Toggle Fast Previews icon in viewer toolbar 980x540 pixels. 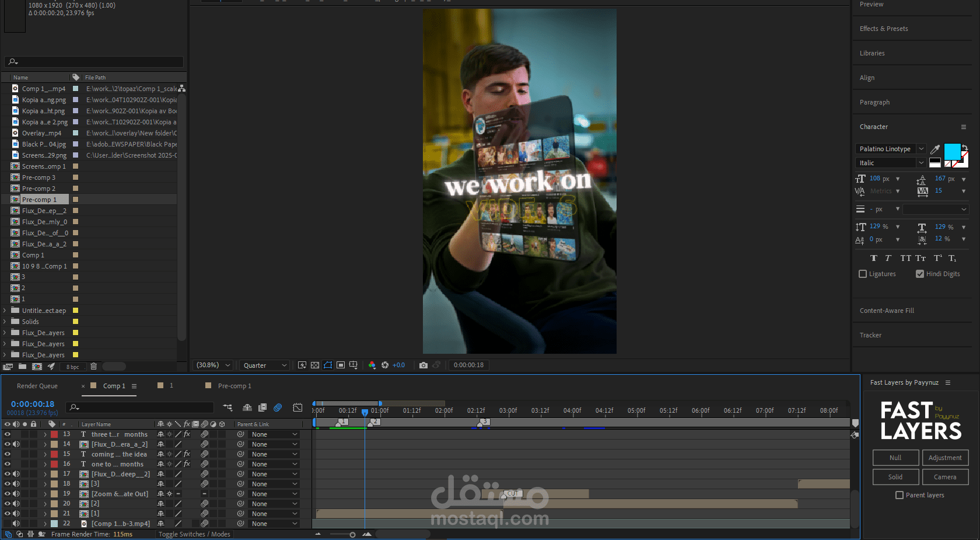(x=302, y=365)
